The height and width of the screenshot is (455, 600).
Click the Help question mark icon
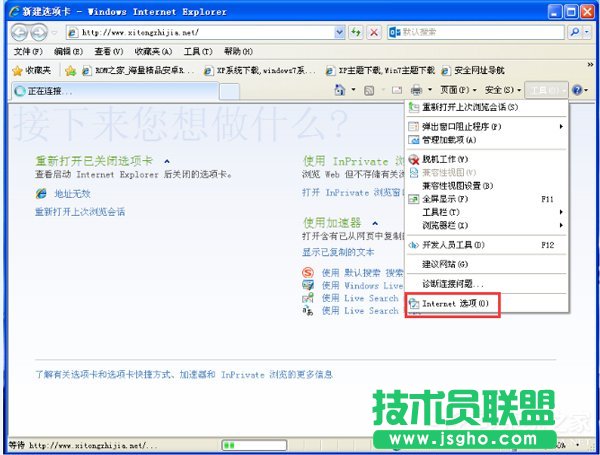coord(582,91)
